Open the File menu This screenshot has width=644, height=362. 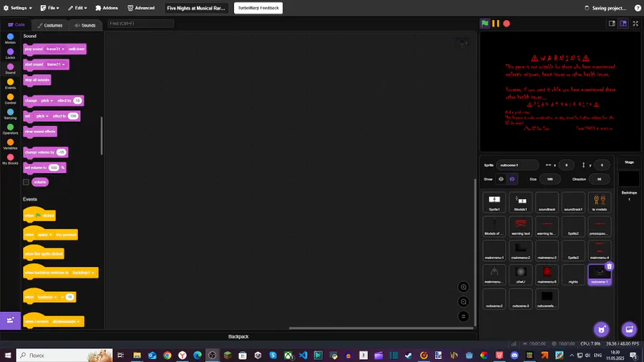coord(49,8)
